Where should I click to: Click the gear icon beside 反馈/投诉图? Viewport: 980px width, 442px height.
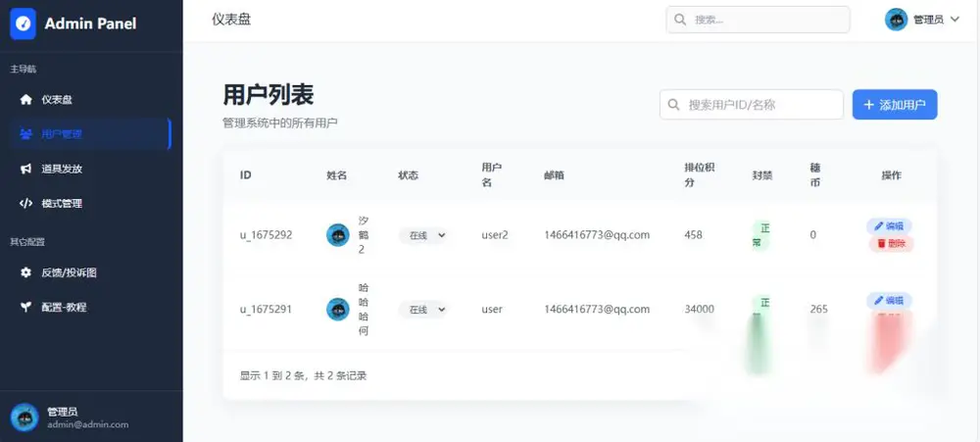pos(25,272)
